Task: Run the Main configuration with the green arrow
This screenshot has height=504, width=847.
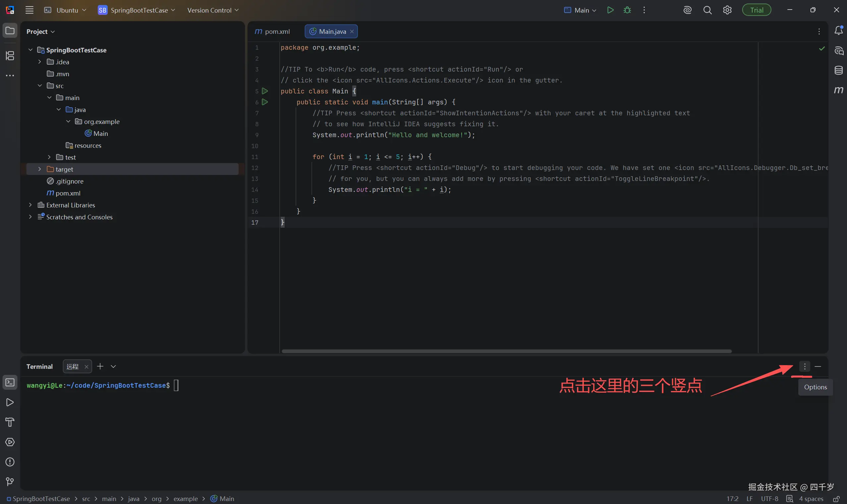Action: click(610, 10)
